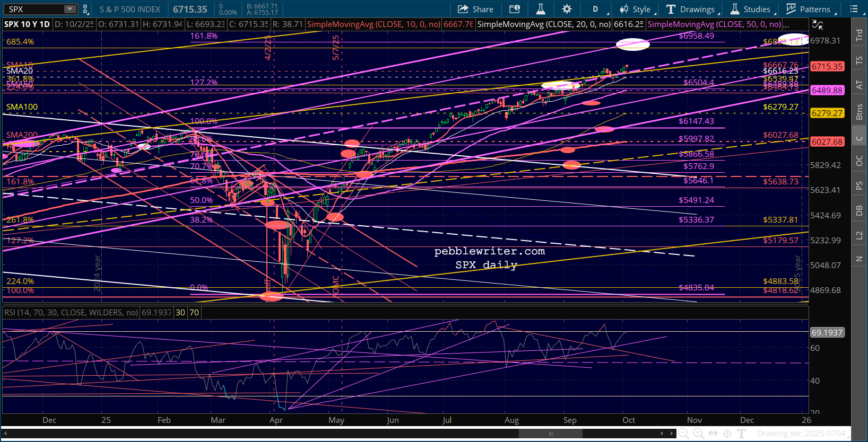
Task: Click the 685.4% Fibonacci label
Action: 20,42
